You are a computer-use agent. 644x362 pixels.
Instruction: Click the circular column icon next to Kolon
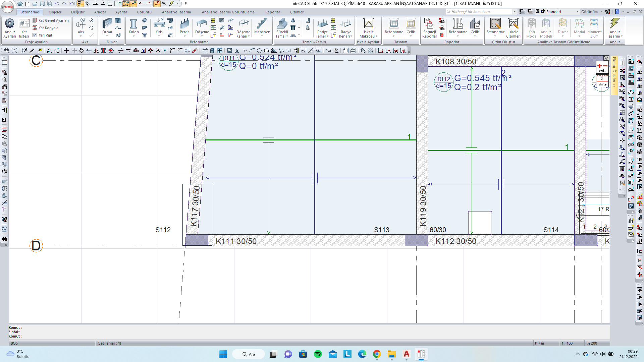point(145,20)
